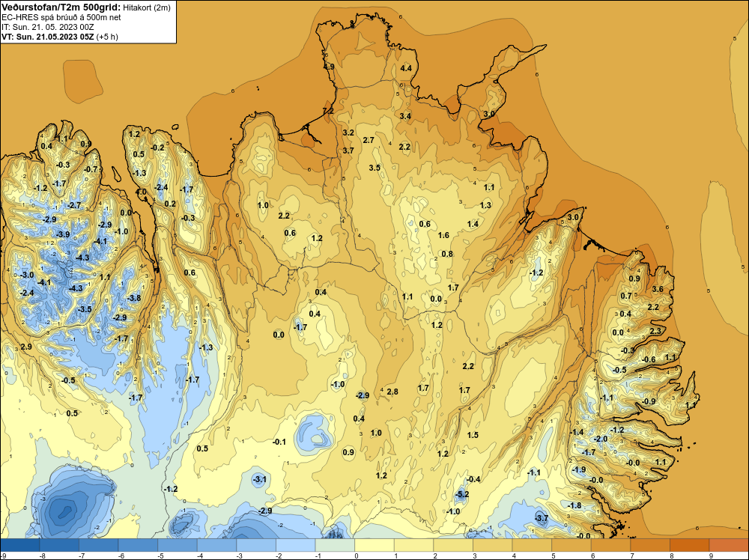
Task: Click the "2" label on the colour scale
Action: 436,556
